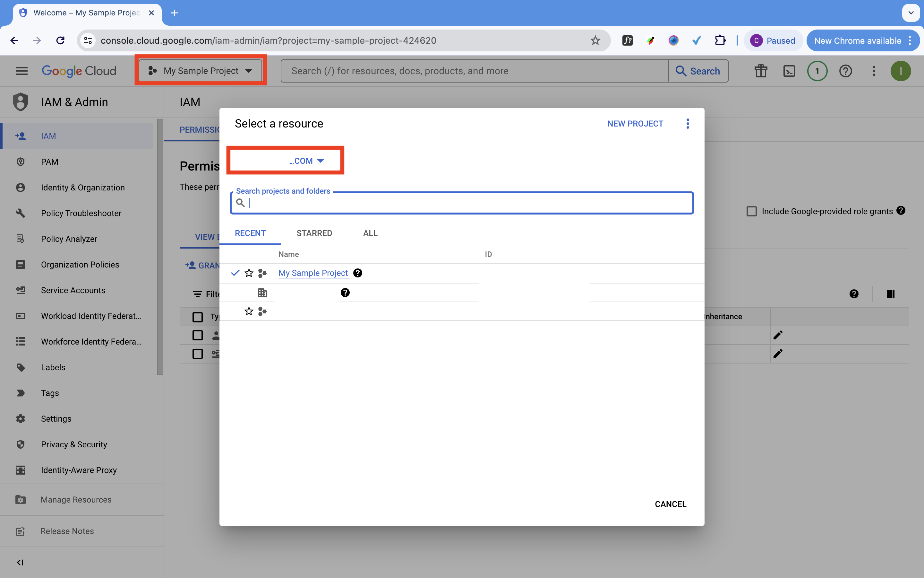Open the console three-dot settings menu
The width and height of the screenshot is (924, 578).
click(874, 71)
